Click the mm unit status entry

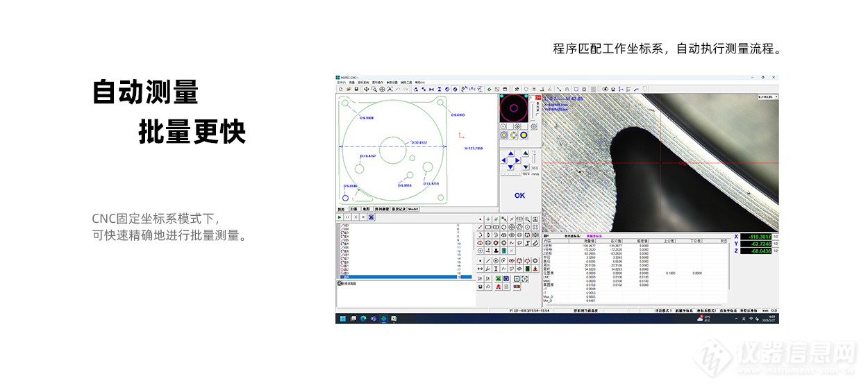coord(765,310)
